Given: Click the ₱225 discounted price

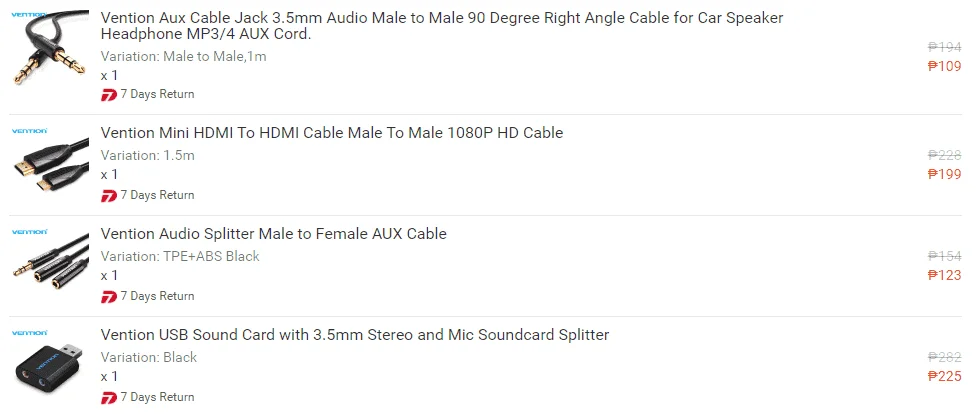Looking at the screenshot, I should [944, 376].
